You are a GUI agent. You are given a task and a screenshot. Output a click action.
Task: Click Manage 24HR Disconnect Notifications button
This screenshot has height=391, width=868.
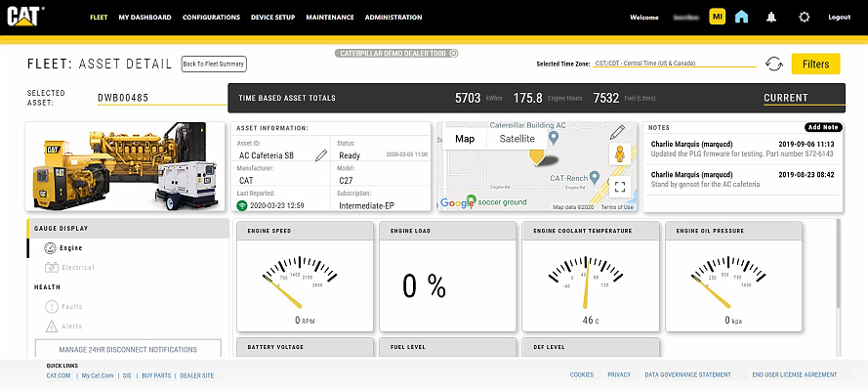coord(128,349)
